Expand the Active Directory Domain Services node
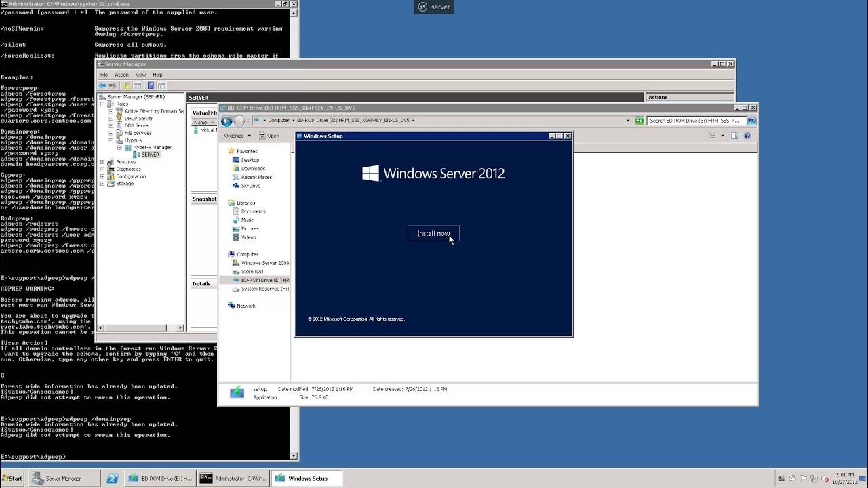Image resolution: width=868 pixels, height=488 pixels. point(111,111)
